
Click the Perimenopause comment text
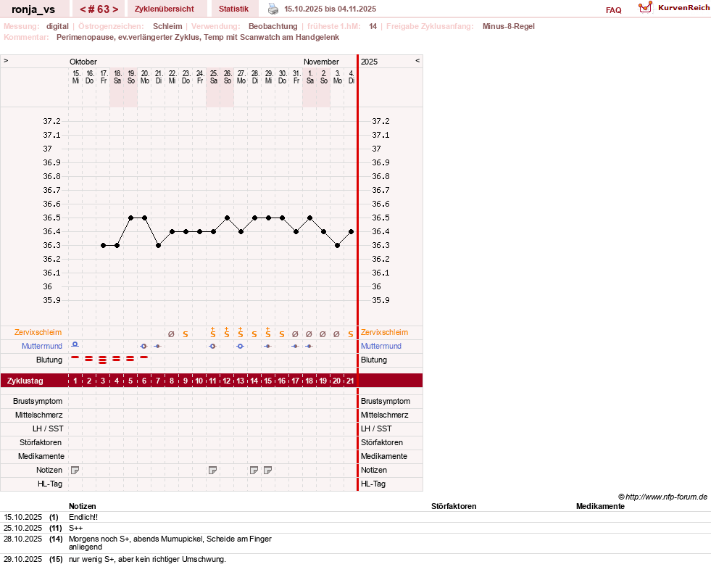(x=198, y=37)
